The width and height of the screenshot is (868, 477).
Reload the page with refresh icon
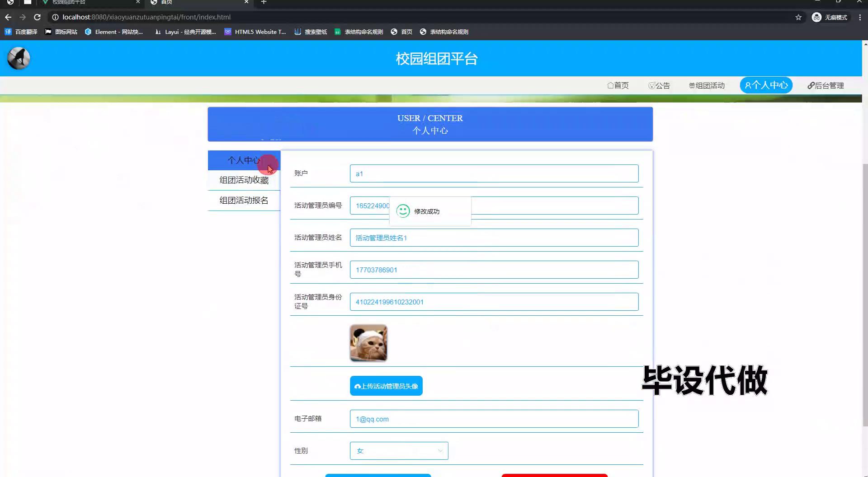click(x=38, y=17)
